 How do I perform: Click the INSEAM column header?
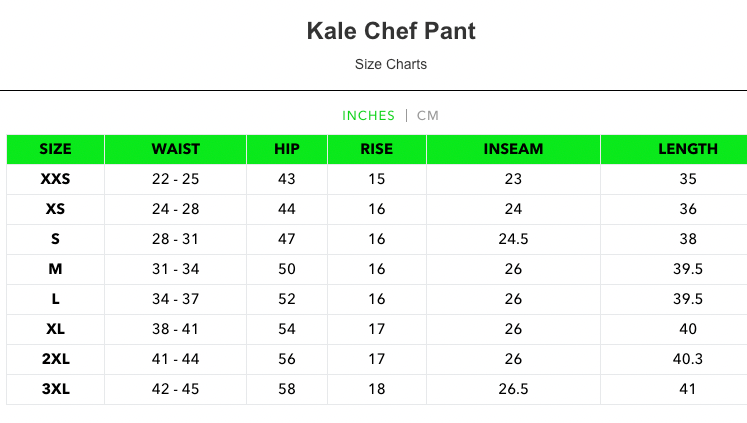click(513, 149)
